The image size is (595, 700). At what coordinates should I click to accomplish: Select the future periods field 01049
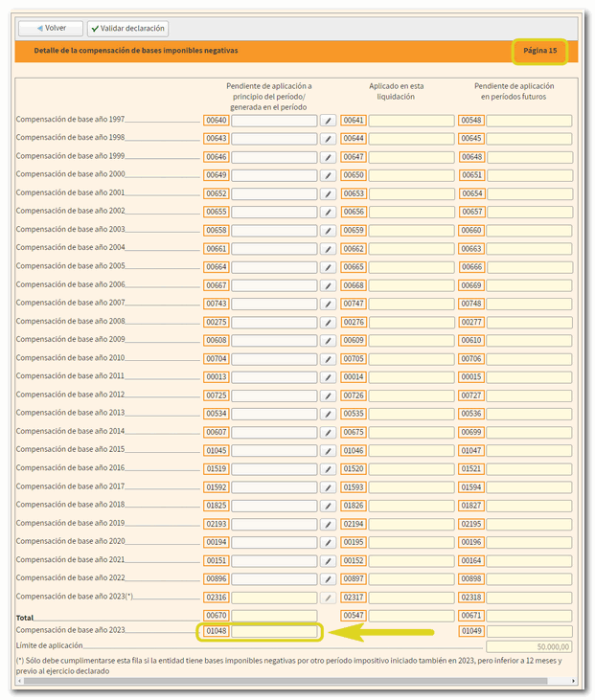pos(529,632)
